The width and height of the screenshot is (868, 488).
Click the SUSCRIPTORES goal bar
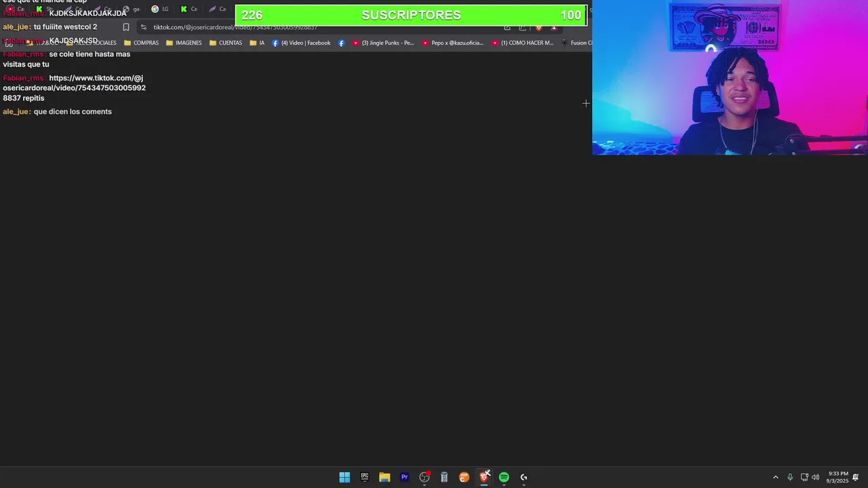411,15
